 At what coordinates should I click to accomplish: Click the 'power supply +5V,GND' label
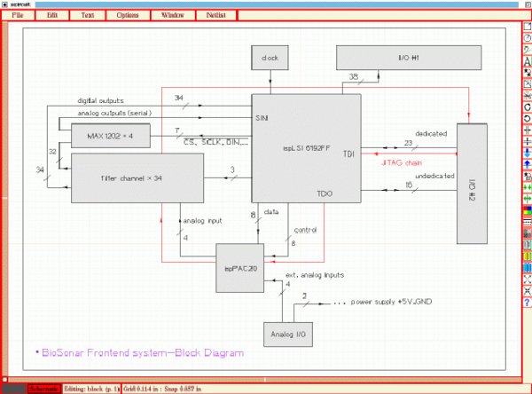pyautogui.click(x=391, y=302)
